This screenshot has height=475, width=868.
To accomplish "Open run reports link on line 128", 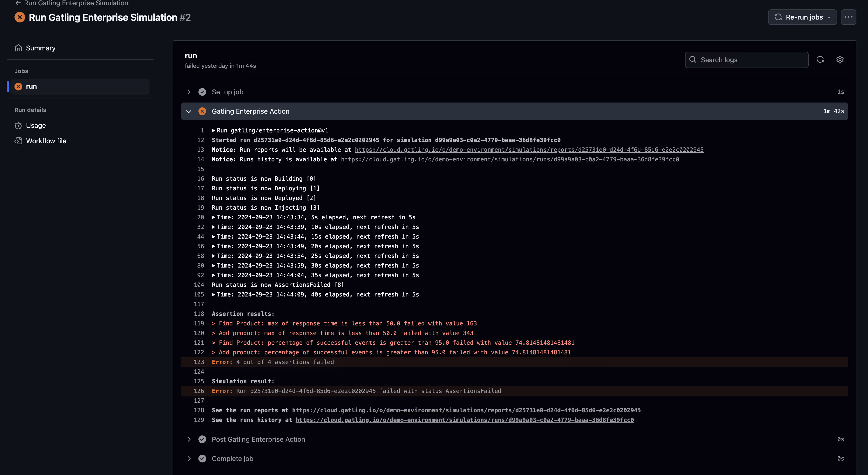I will (x=466, y=410).
